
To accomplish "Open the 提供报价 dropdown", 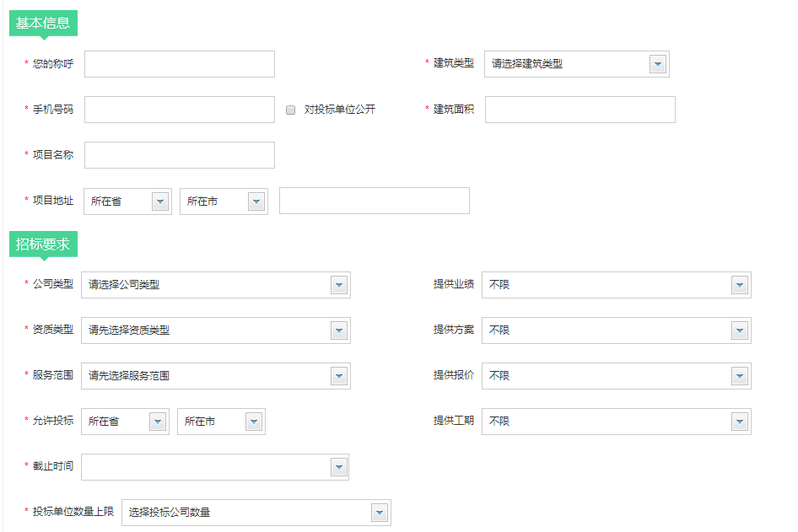I will coord(616,376).
